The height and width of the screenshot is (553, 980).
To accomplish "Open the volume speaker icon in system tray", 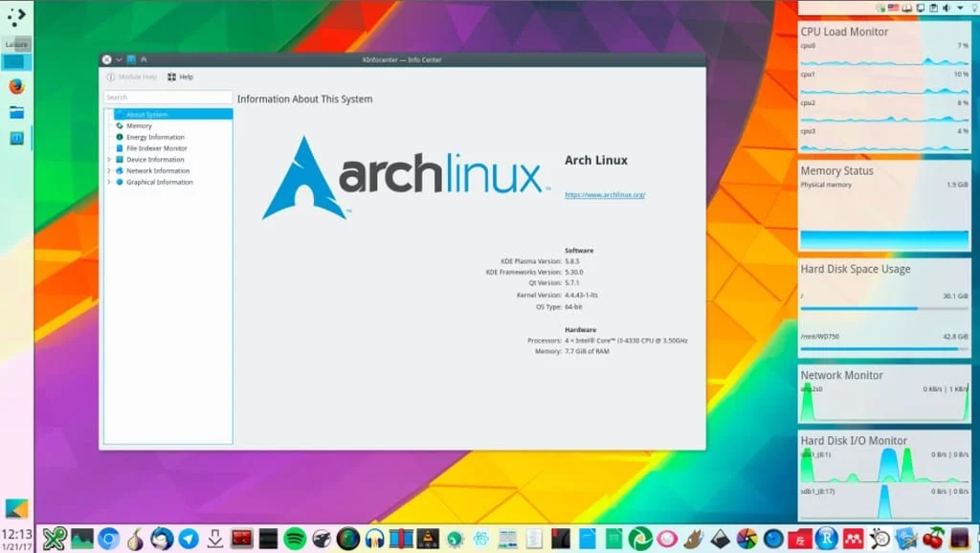I will 947,8.
